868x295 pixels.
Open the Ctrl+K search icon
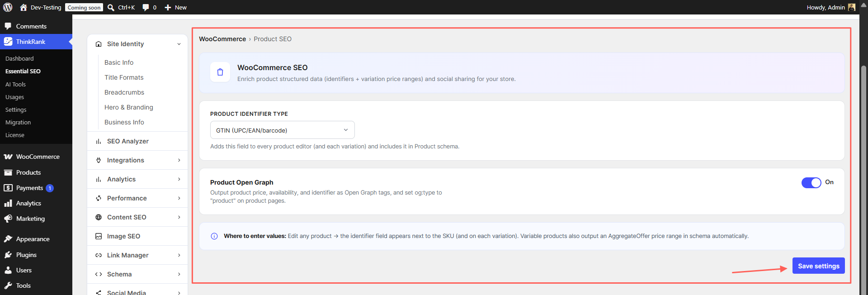pyautogui.click(x=111, y=7)
